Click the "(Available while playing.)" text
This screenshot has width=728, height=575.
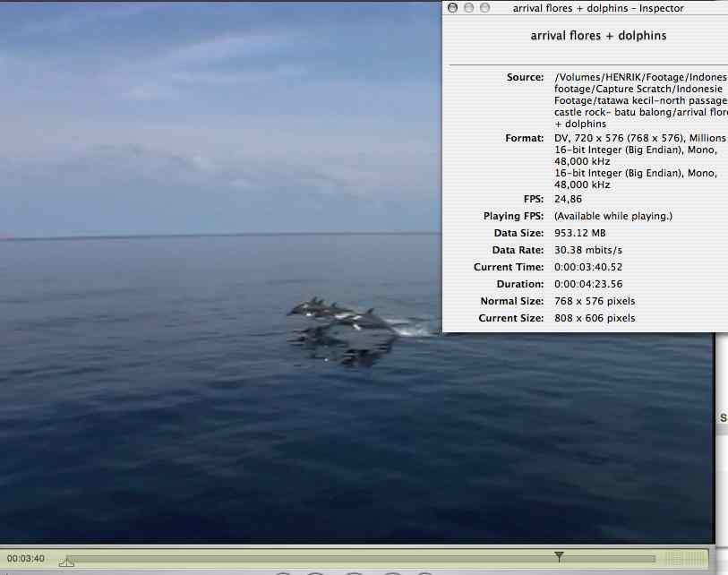612,216
